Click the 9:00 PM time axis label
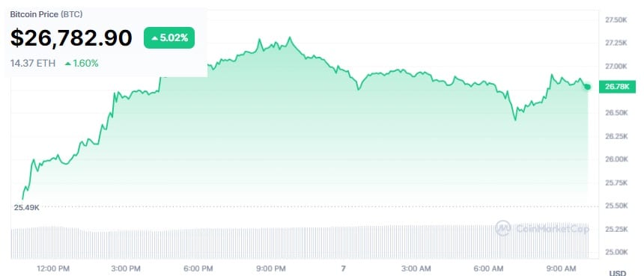644x276 pixels. 272,269
